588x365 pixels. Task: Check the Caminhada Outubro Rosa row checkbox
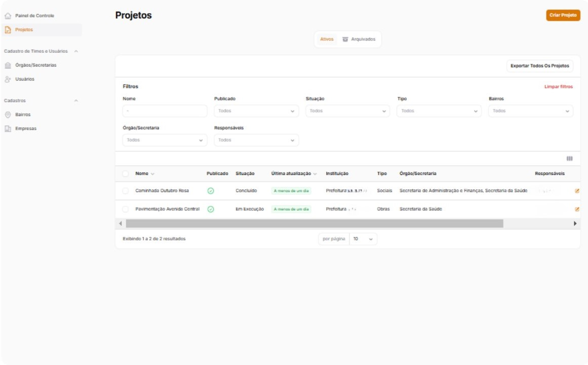126,191
